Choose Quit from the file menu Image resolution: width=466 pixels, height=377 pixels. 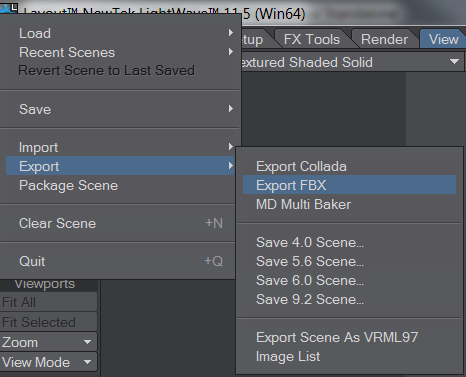click(x=121, y=261)
